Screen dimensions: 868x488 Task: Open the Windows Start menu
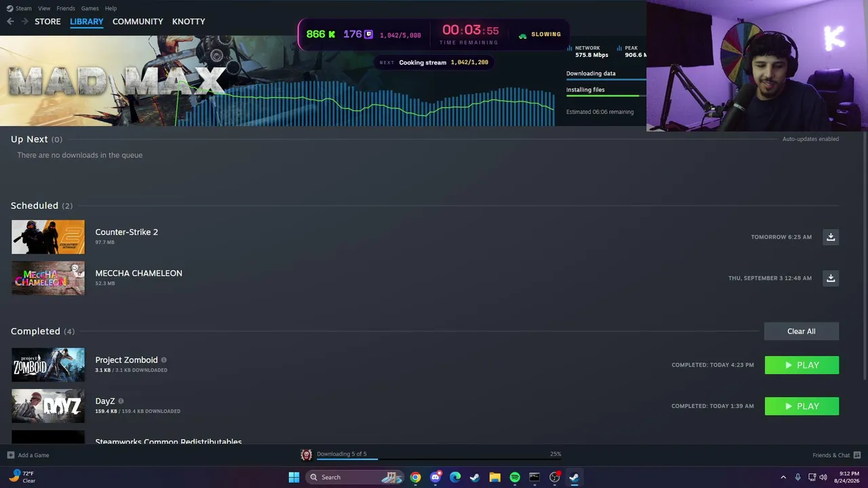click(294, 477)
